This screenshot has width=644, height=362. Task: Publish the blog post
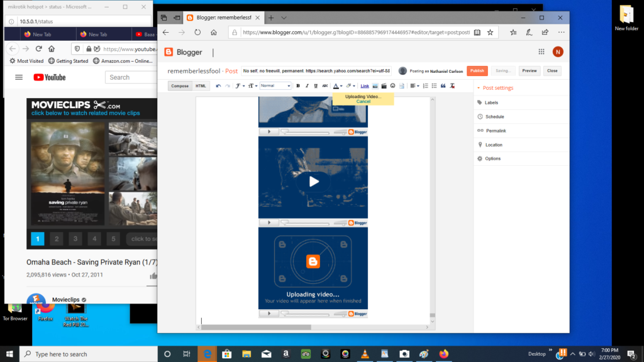coord(477,70)
